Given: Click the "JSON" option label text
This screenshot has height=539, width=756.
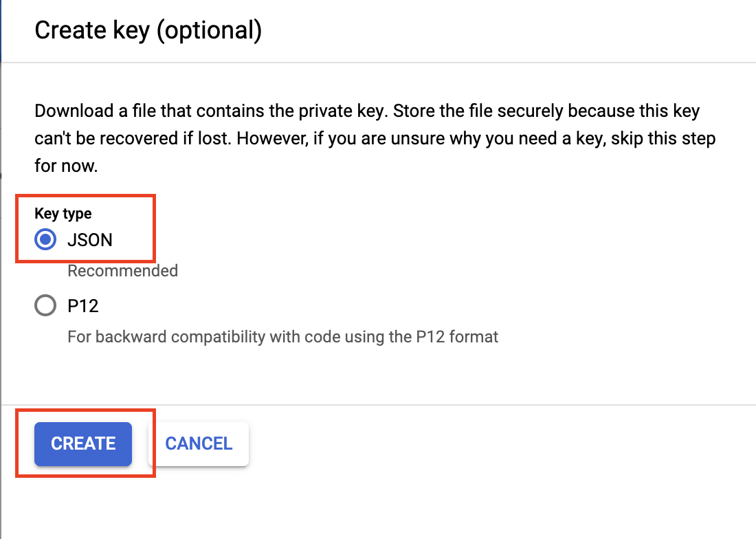Looking at the screenshot, I should pos(90,240).
